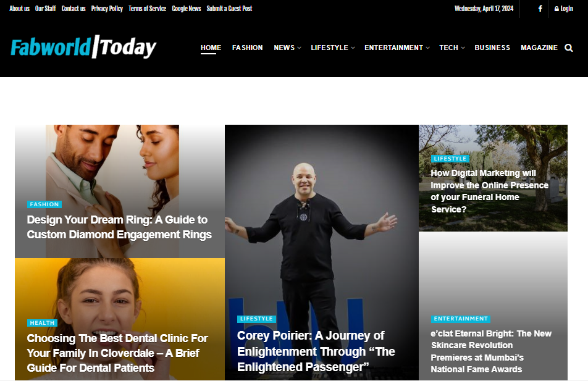Select the Home menu item
Image resolution: width=588 pixels, height=381 pixels.
211,48
